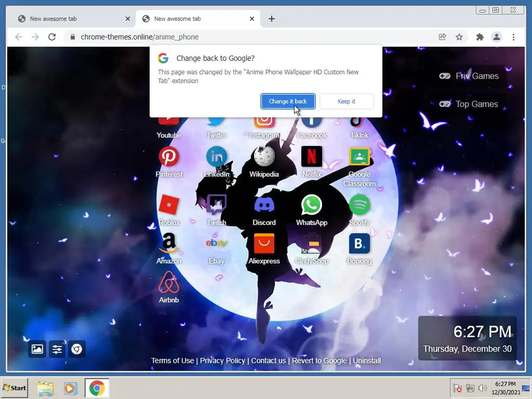Click the Change it back button
This screenshot has width=532, height=399.
pyautogui.click(x=288, y=101)
